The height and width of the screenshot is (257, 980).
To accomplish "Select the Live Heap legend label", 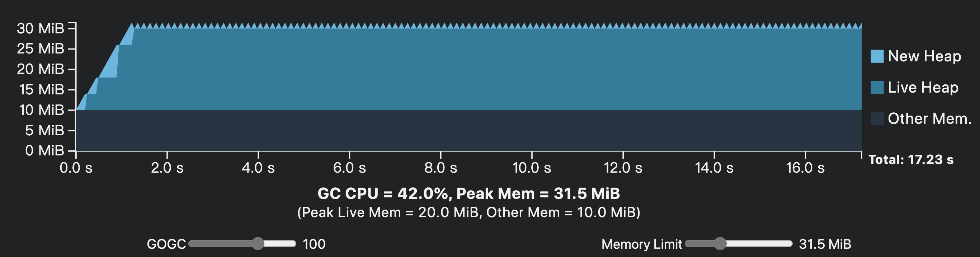I will coord(923,88).
